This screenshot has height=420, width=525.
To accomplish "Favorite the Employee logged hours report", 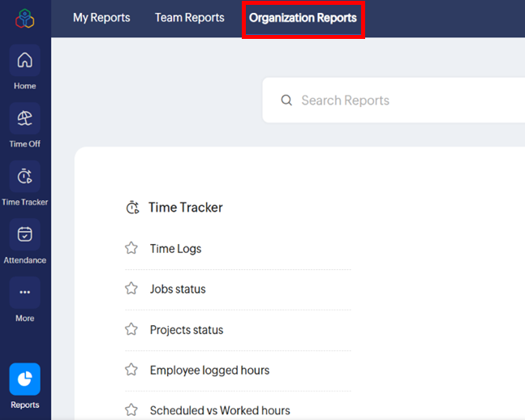I will 131,370.
